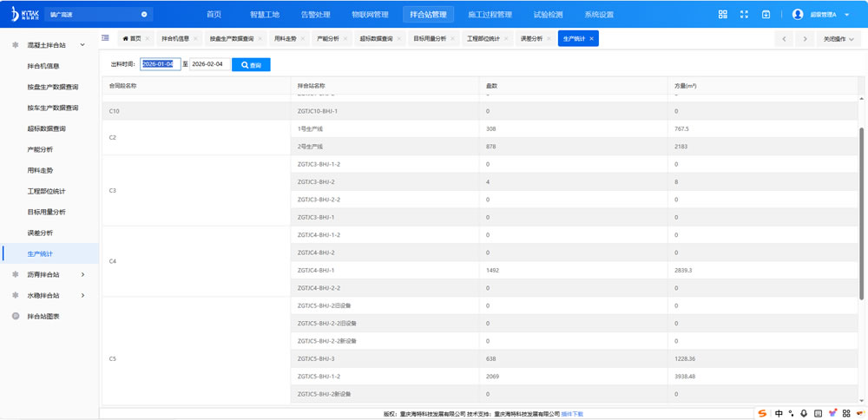Click the user avatar icon

tap(798, 15)
